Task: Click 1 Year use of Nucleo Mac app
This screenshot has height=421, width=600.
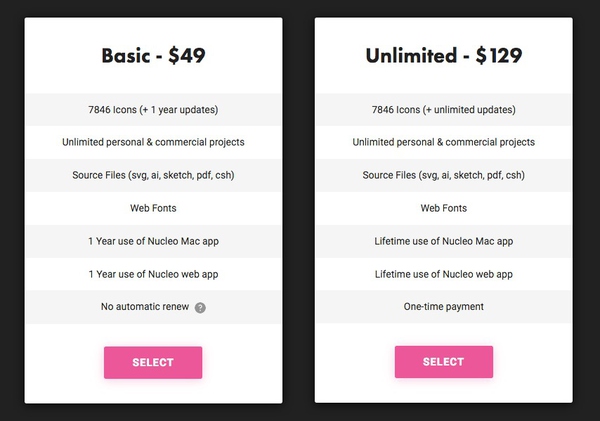Action: click(x=153, y=241)
